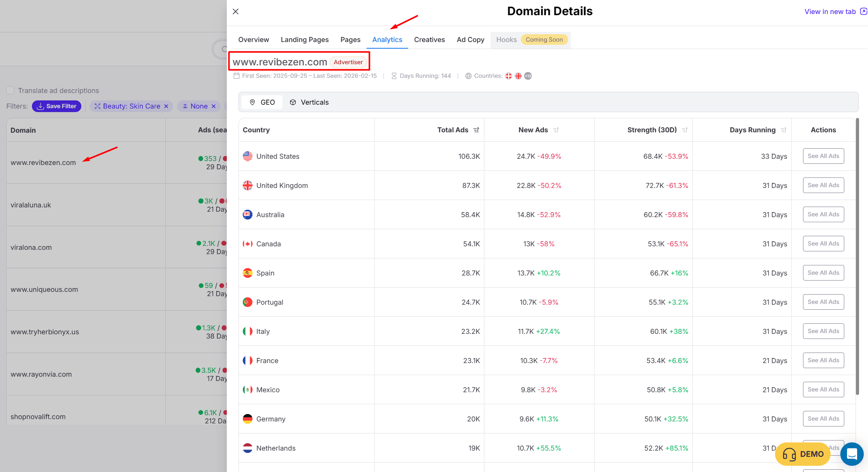The image size is (868, 472).
Task: Click See All Ads for United States
Action: (823, 156)
